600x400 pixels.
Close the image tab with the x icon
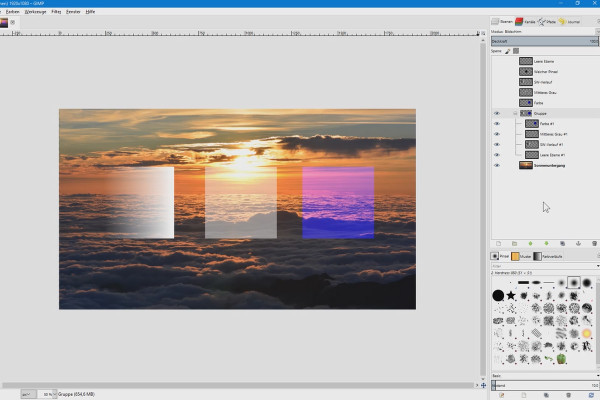[13, 23]
